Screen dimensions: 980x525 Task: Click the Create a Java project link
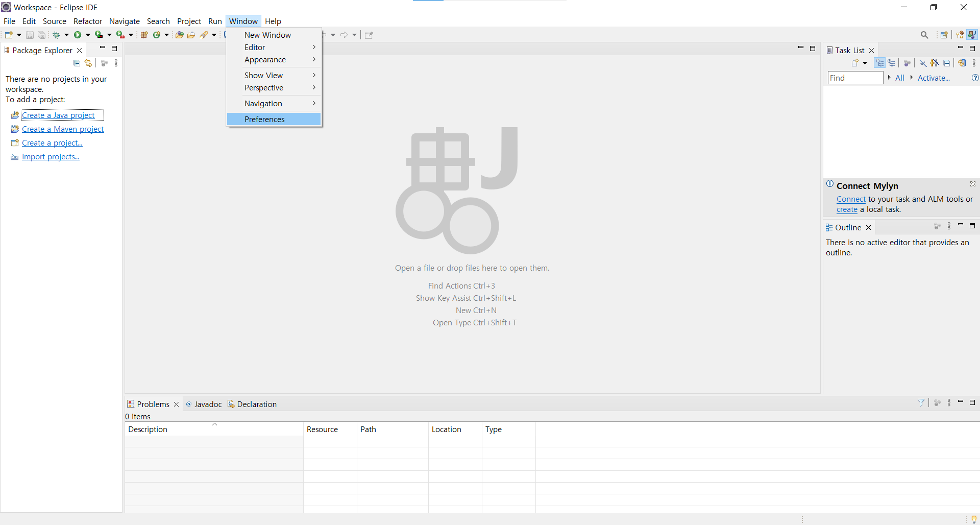click(58, 115)
